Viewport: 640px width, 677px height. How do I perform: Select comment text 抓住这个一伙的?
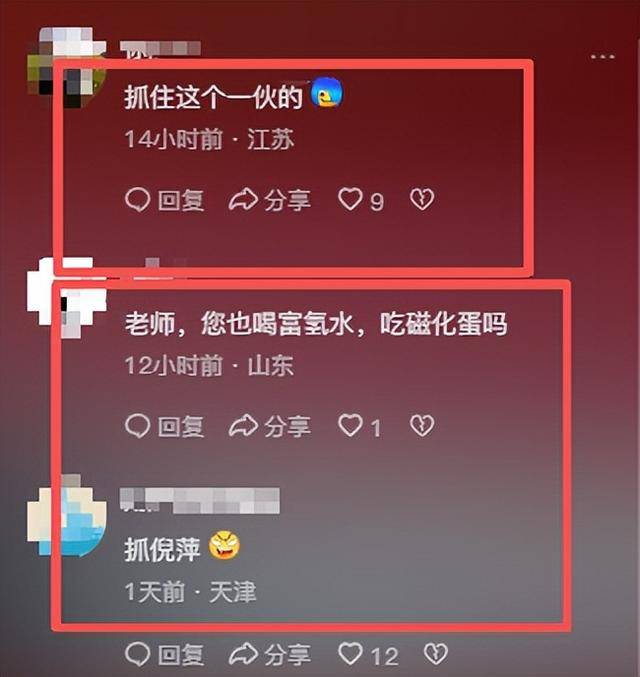click(x=213, y=97)
